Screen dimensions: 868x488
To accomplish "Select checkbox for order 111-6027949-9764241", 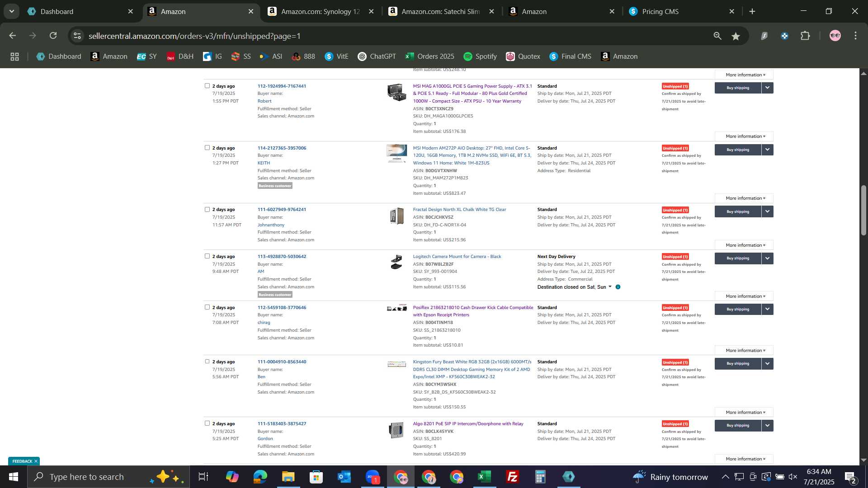I will click(207, 209).
